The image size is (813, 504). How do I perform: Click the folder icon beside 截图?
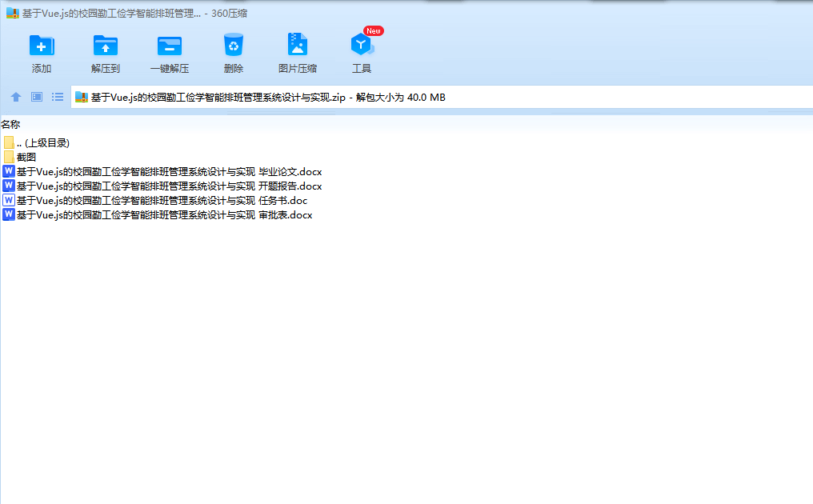[9, 157]
